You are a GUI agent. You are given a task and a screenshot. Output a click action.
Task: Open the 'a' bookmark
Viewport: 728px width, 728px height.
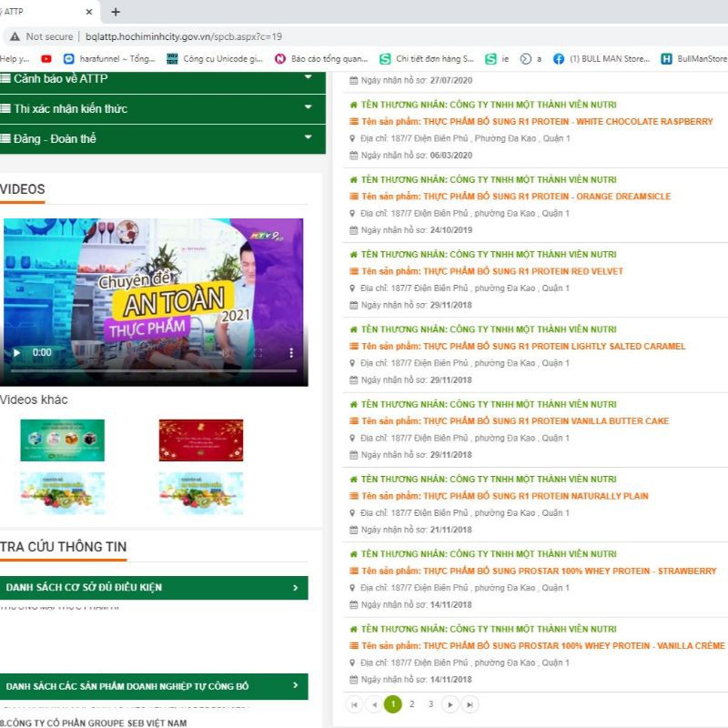pyautogui.click(x=531, y=58)
